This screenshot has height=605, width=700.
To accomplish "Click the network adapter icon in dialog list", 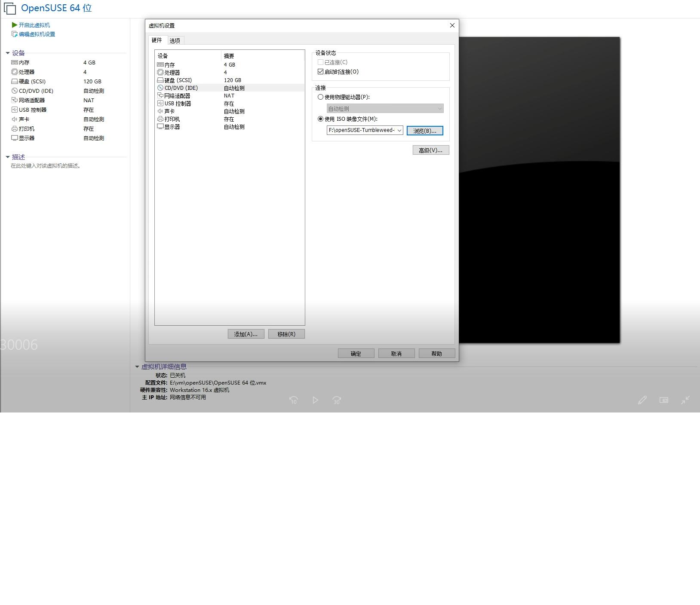I will (x=160, y=95).
